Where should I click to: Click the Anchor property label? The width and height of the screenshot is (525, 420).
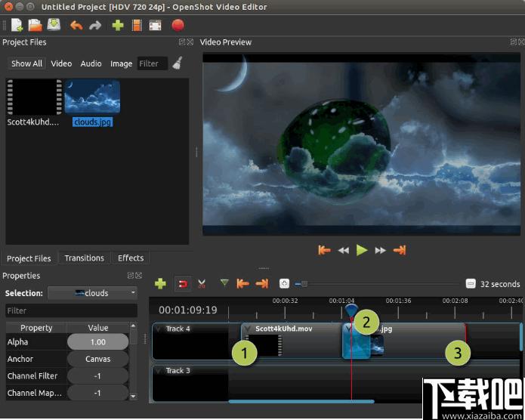point(20,359)
